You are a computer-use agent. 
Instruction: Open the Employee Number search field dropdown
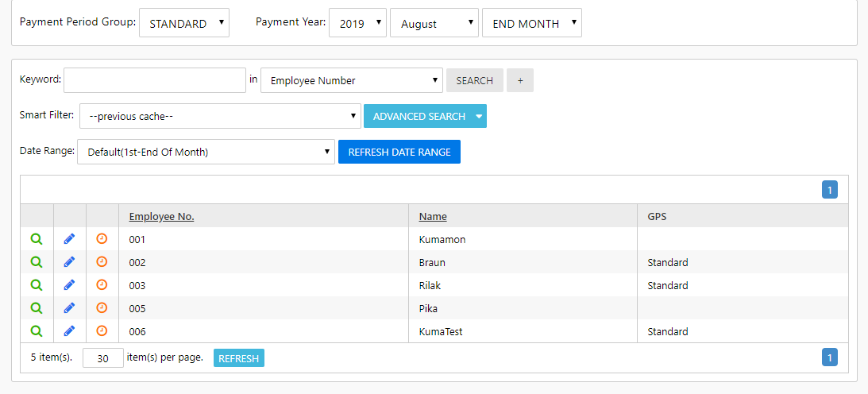(352, 80)
